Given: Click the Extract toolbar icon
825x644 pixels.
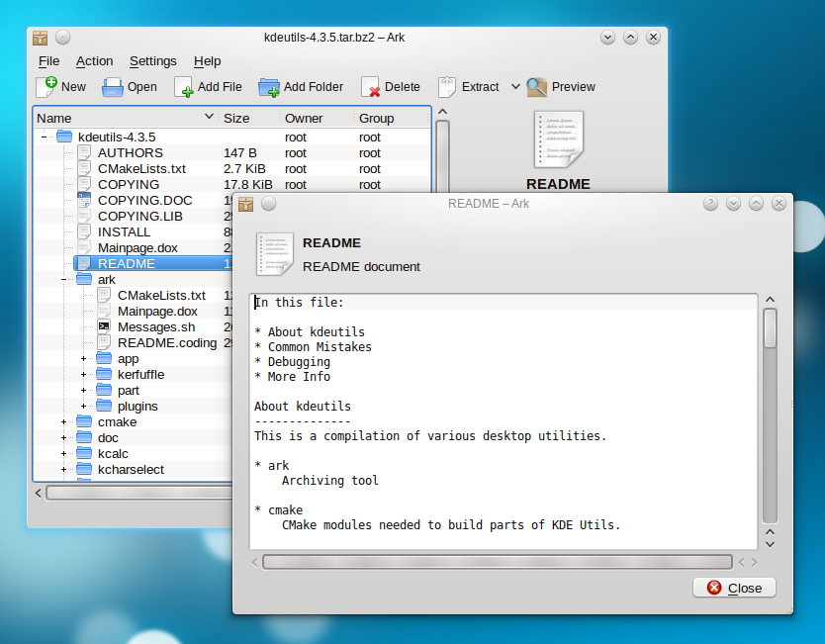Looking at the screenshot, I should (447, 87).
